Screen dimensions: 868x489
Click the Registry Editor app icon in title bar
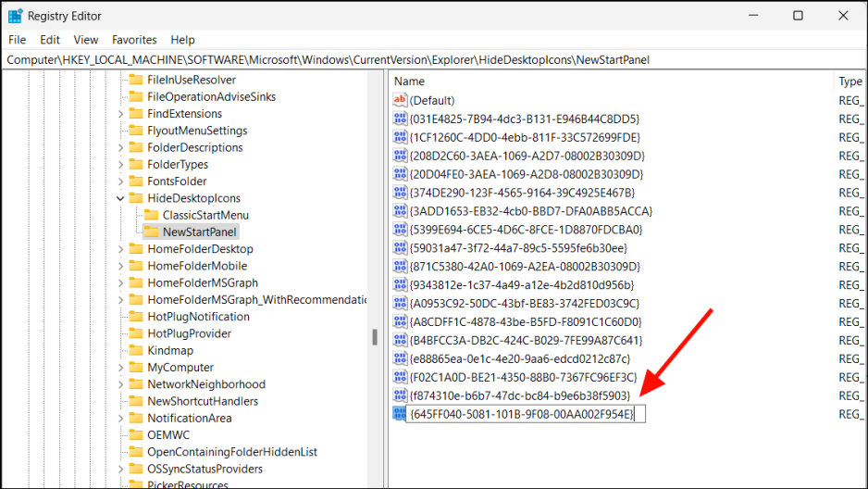point(16,16)
